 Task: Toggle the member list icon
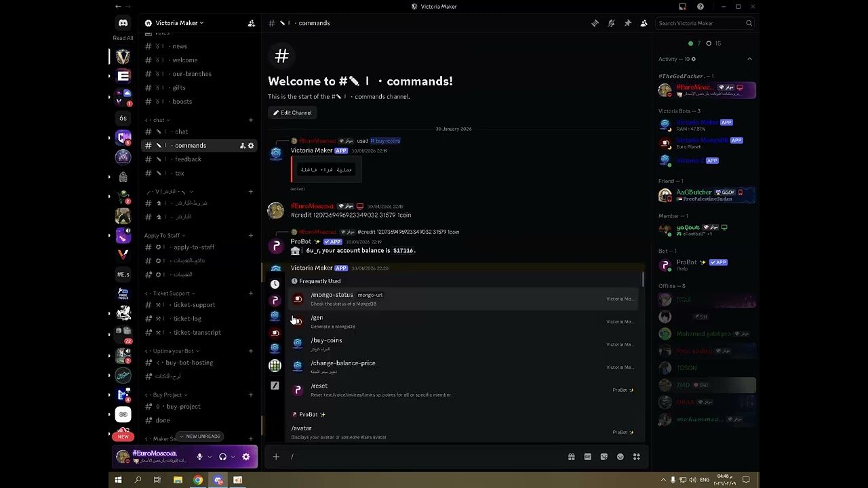click(x=644, y=23)
